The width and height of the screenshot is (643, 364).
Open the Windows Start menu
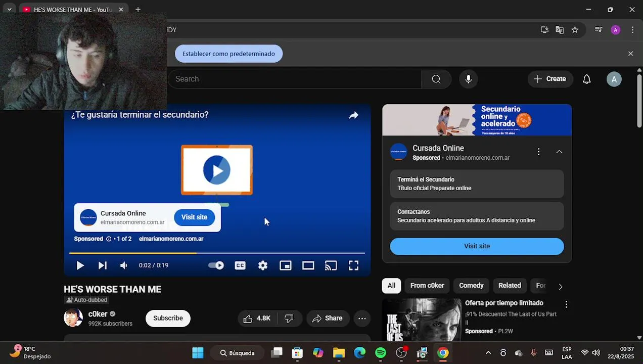[198, 353]
